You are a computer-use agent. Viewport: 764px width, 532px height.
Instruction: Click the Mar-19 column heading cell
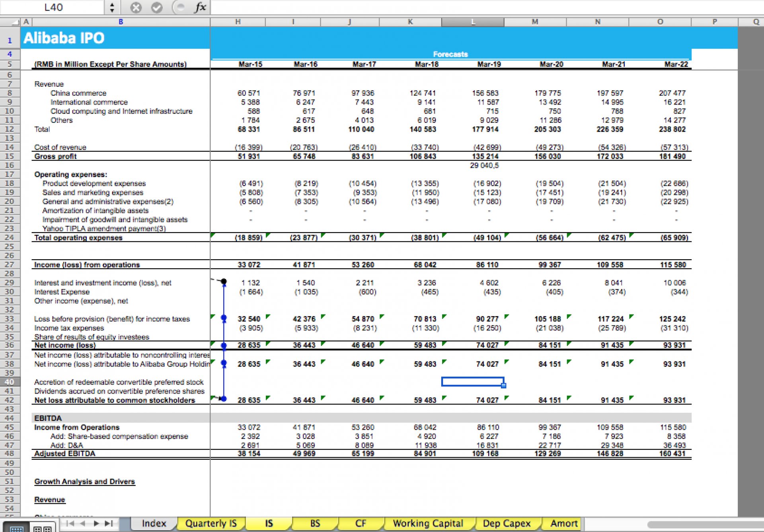489,64
